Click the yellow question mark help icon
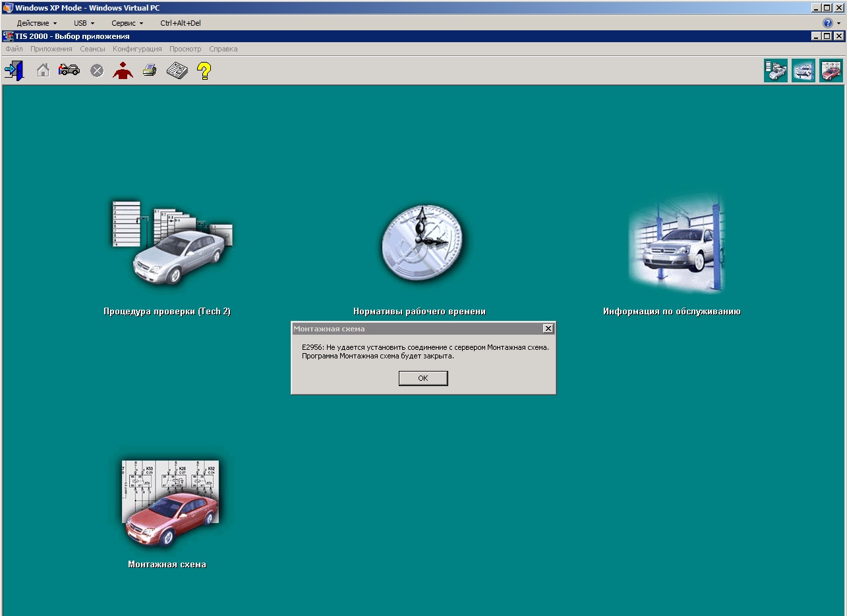Viewport: 847px width, 616px height. click(x=204, y=70)
